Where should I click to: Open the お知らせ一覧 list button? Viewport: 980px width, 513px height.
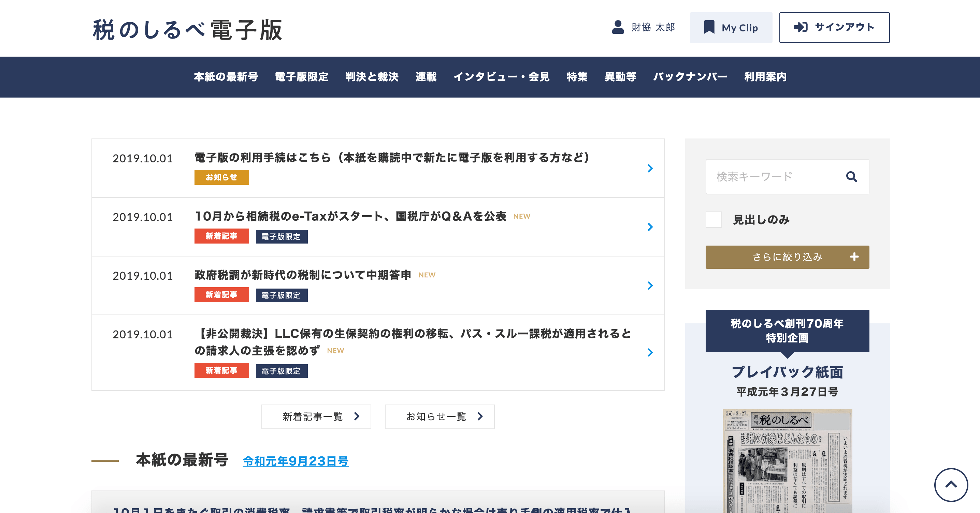point(439,417)
